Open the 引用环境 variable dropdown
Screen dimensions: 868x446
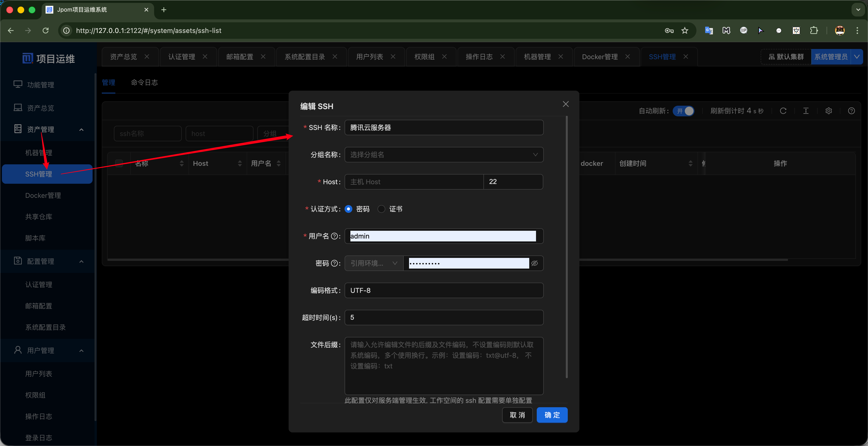pyautogui.click(x=374, y=263)
